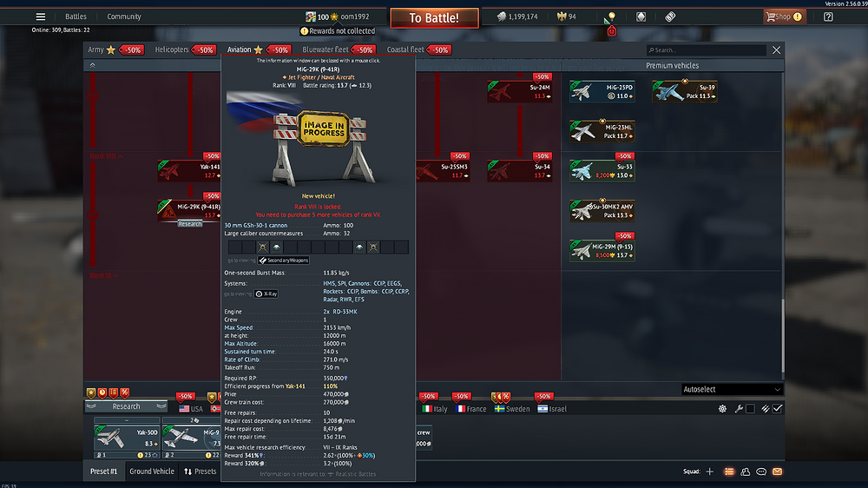Open the Secondary Weapons view button
This screenshot has height=488, width=868.
click(x=284, y=260)
